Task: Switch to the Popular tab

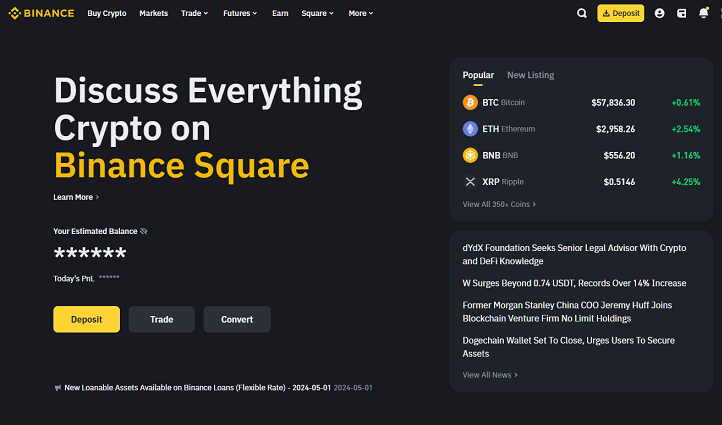Action: coord(478,75)
